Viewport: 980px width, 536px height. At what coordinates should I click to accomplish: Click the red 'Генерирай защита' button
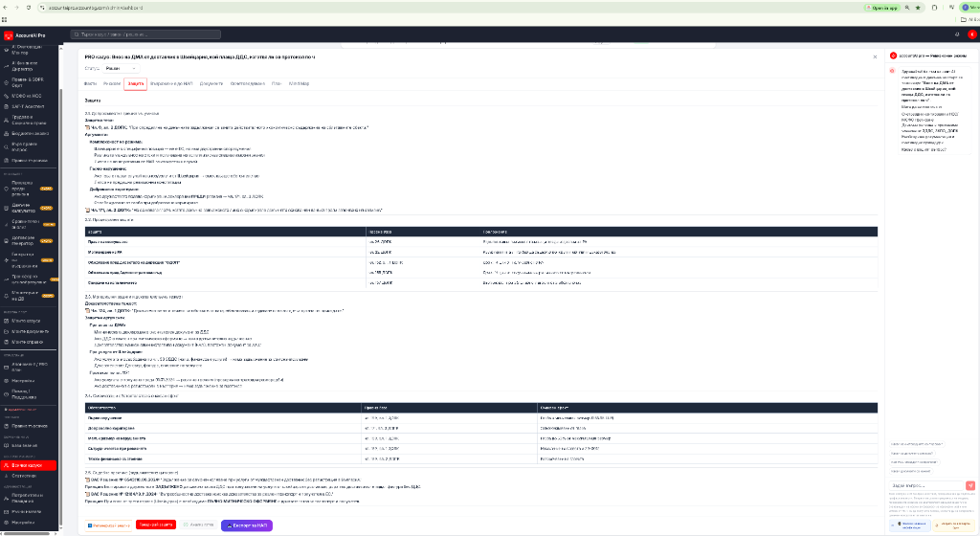click(156, 525)
